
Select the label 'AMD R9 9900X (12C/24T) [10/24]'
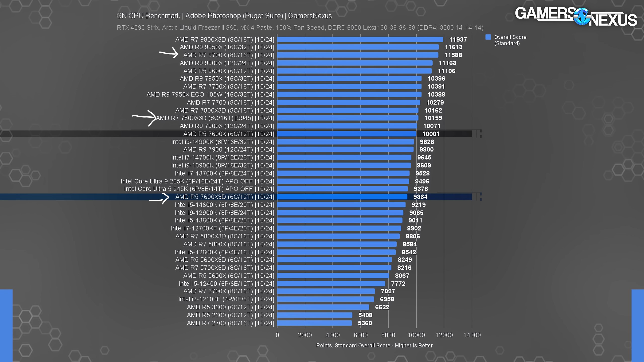[x=227, y=63]
